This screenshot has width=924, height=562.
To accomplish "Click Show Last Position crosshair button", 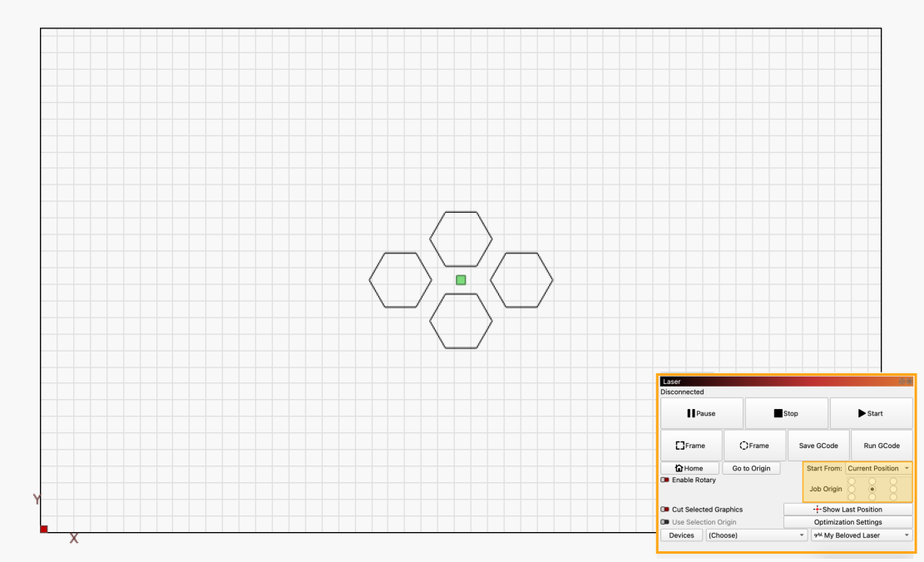I will 847,510.
